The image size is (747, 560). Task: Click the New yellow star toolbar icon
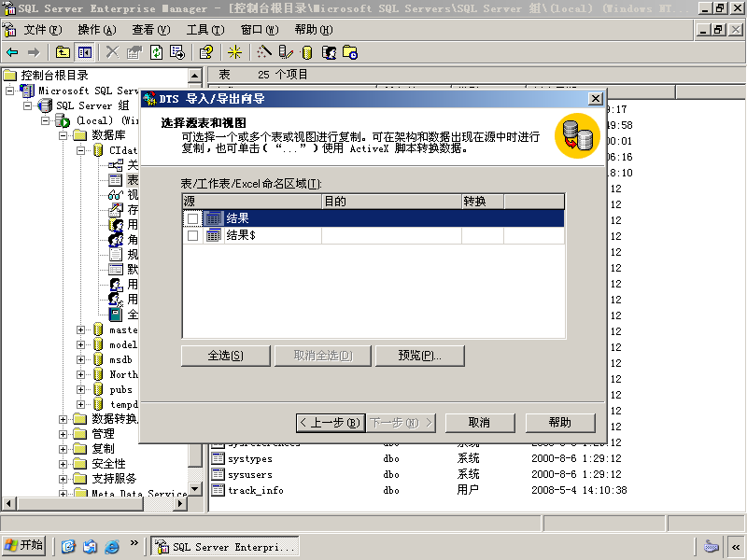coord(234,52)
